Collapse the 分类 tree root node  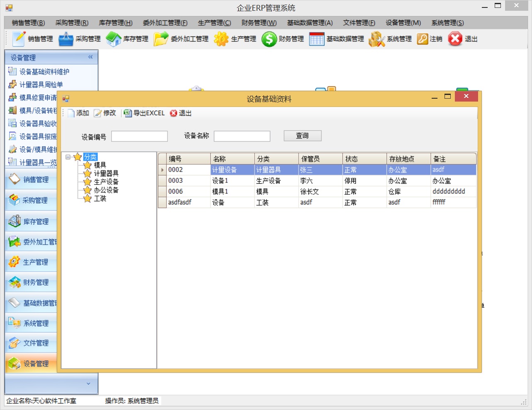click(68, 157)
